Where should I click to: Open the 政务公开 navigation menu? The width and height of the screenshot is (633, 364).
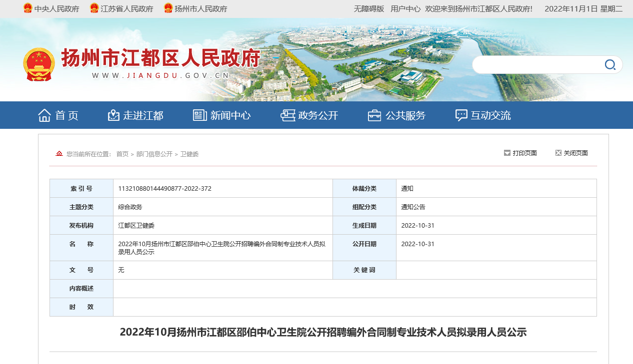click(318, 115)
